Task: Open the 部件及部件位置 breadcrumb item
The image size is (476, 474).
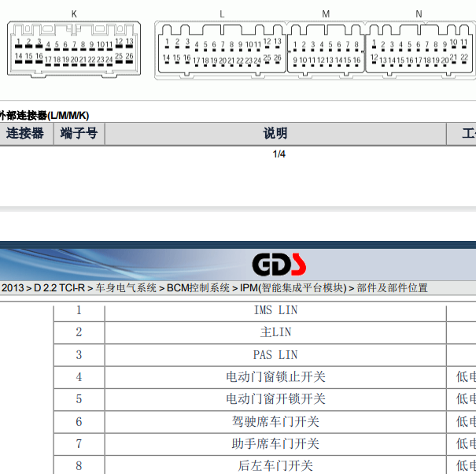Action: coord(393,287)
